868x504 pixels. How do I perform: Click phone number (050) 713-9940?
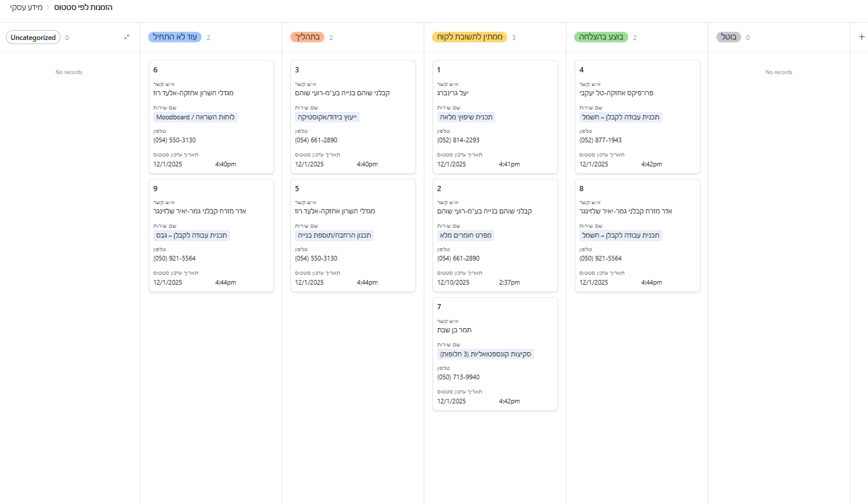458,377
